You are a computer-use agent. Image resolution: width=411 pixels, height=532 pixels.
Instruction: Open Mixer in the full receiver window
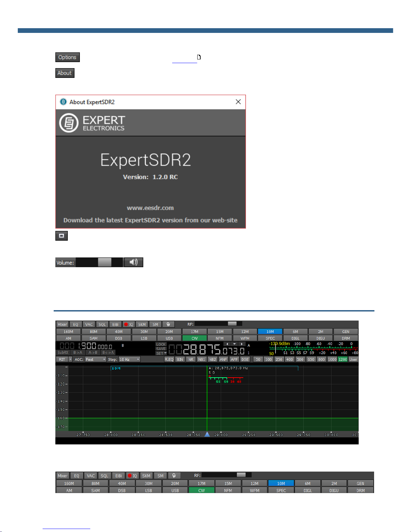point(62,325)
